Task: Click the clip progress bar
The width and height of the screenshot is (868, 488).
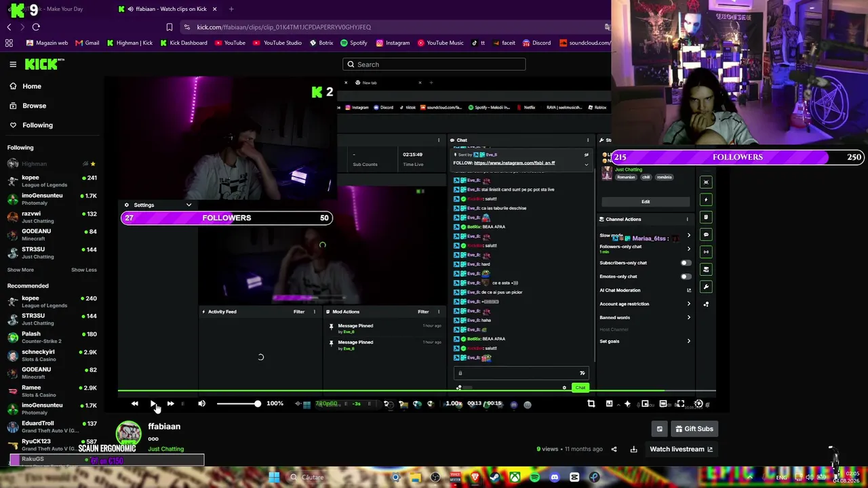Action: [x=417, y=391]
